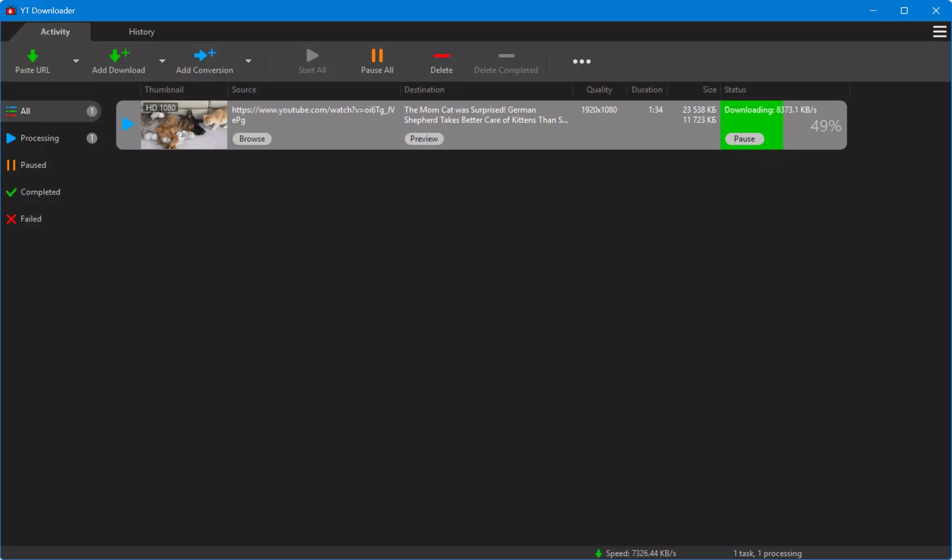
Task: Click the 1:34 duration value
Action: tap(656, 110)
